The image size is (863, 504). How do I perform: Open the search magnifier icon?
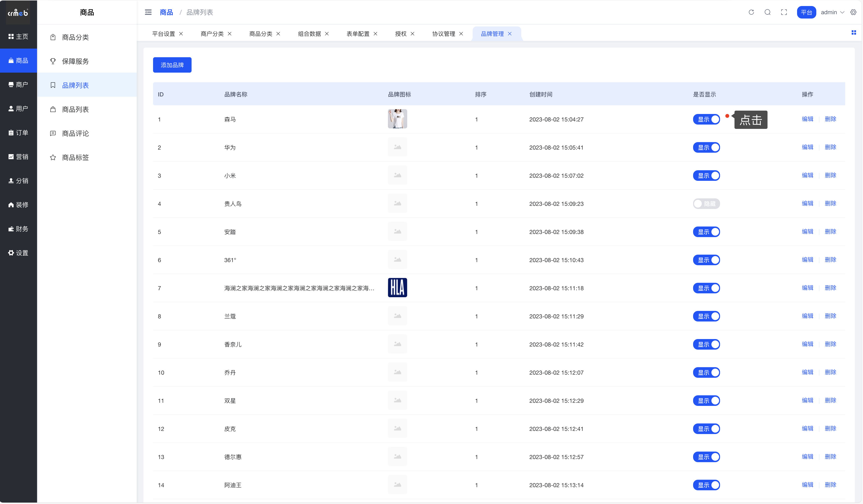click(x=767, y=12)
